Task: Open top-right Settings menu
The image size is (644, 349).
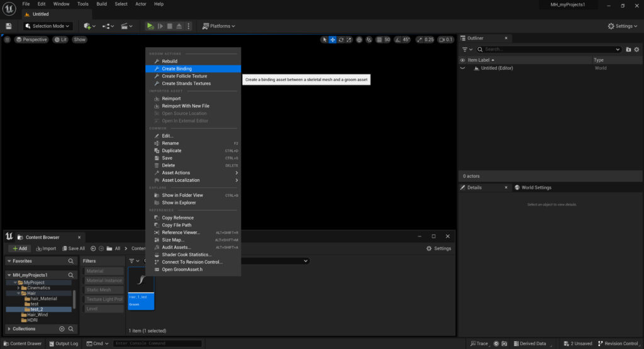Action: point(622,26)
